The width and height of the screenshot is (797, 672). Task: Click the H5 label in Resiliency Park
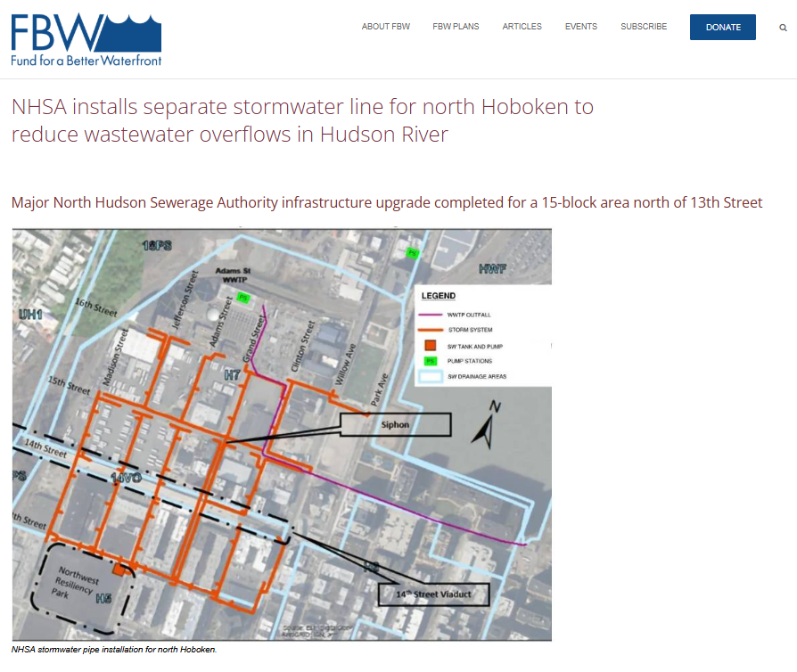click(103, 598)
